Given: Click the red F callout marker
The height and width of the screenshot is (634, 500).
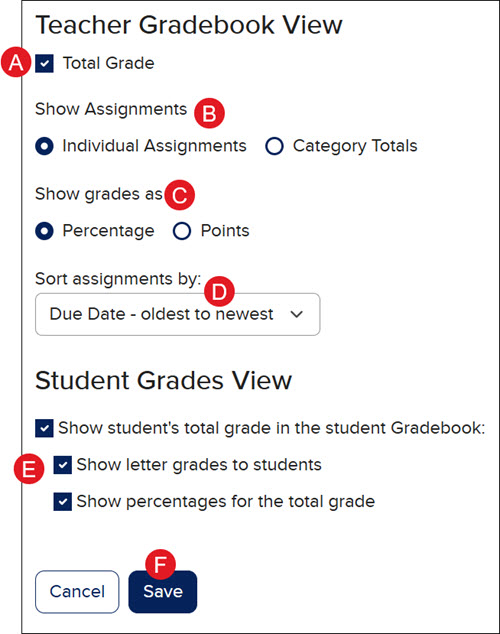Looking at the screenshot, I should (x=160, y=564).
